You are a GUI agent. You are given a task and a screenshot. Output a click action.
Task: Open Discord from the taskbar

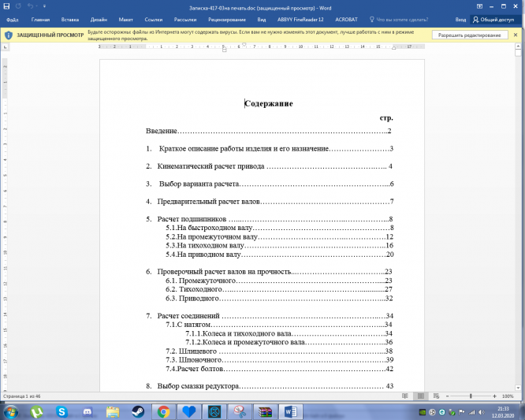(x=87, y=411)
